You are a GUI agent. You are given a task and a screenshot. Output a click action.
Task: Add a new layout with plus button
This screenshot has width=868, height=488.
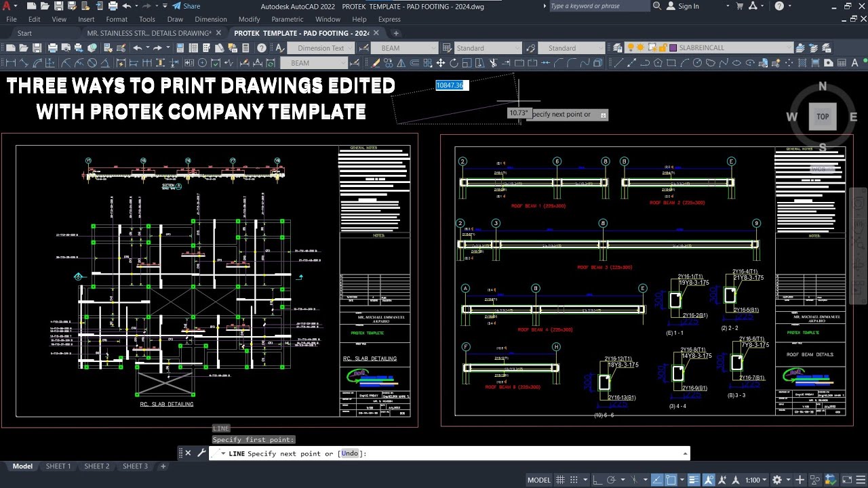[163, 466]
